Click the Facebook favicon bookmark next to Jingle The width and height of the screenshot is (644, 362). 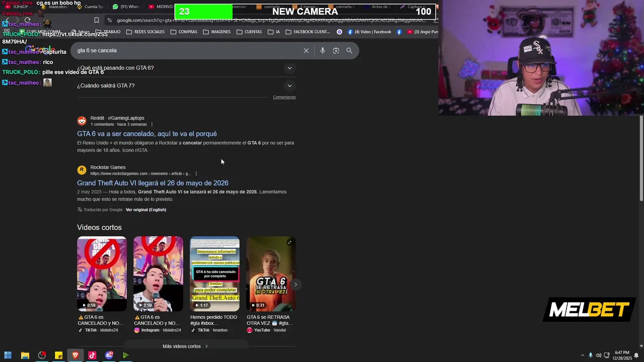point(399,32)
